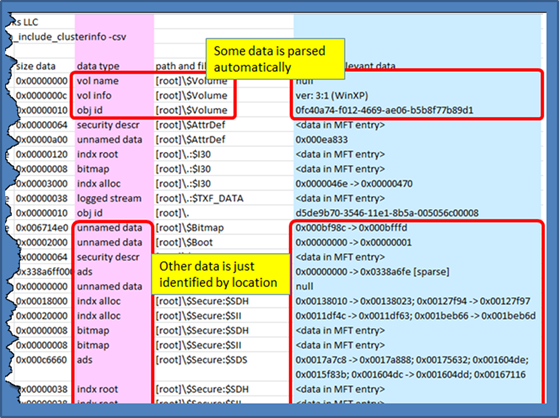Select "unnamed data" cell in the $Boot row
The image size is (559, 418).
109,243
